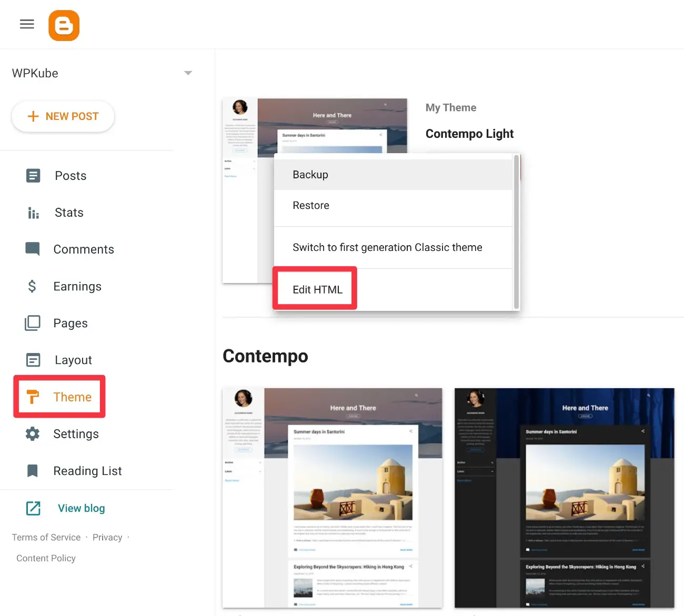Click the Contempo Light theme name
The width and height of the screenshot is (684, 616).
[x=469, y=134]
